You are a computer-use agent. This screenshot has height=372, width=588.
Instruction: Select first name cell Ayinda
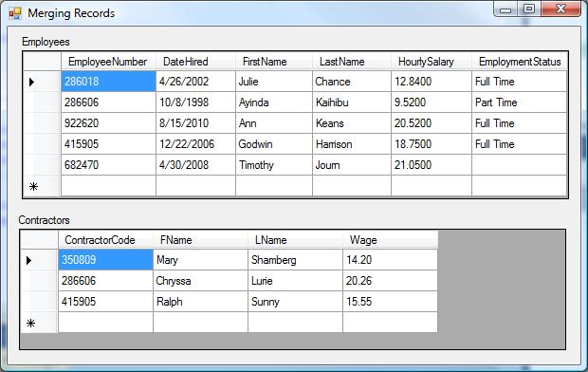coord(274,102)
